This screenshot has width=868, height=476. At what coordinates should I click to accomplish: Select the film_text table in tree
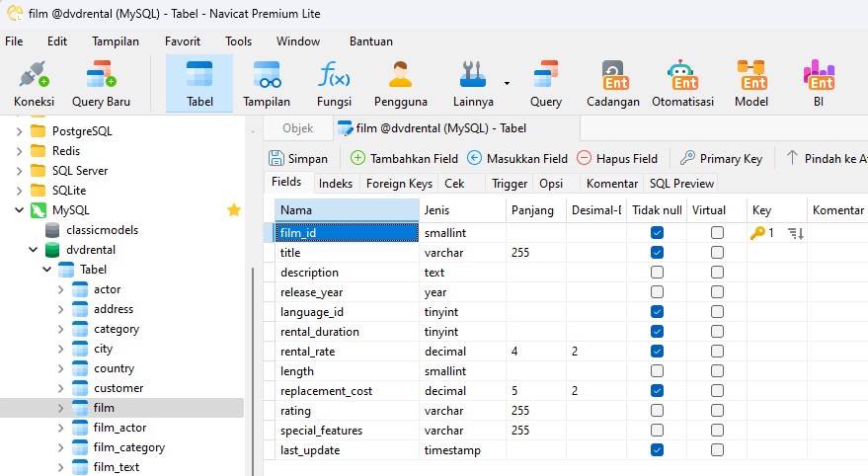[x=117, y=467]
